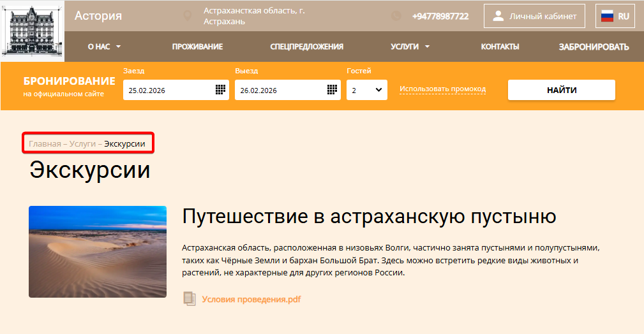The height and width of the screenshot is (334, 644).
Task: Select the УСЛУГИ menu label
Action: point(405,47)
